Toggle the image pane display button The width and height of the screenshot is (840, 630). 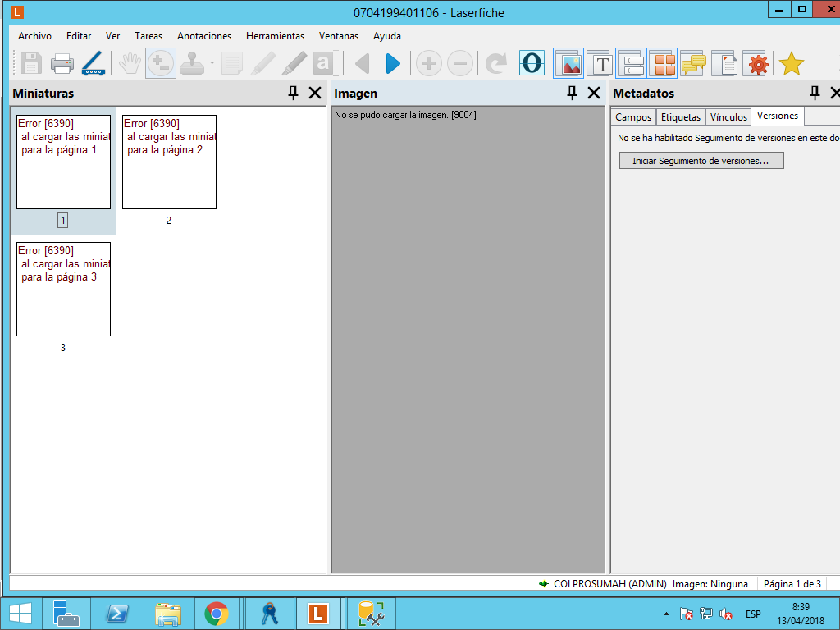568,63
